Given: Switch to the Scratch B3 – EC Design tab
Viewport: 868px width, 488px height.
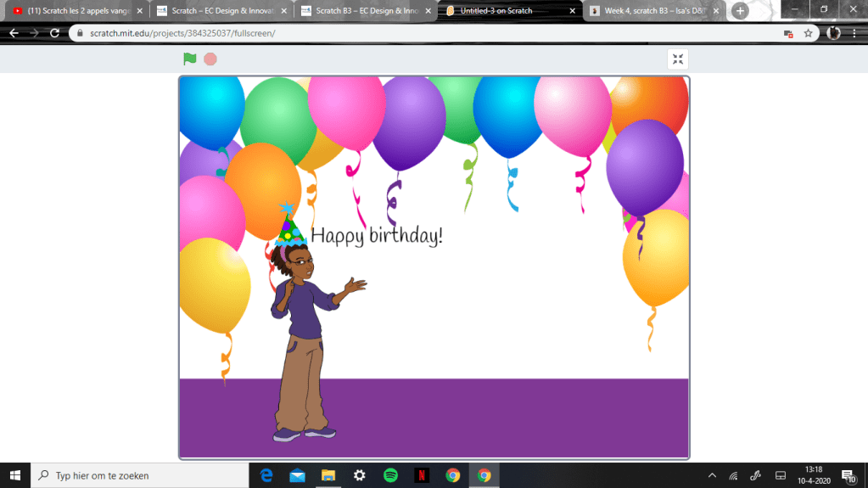Looking at the screenshot, I should (x=365, y=11).
